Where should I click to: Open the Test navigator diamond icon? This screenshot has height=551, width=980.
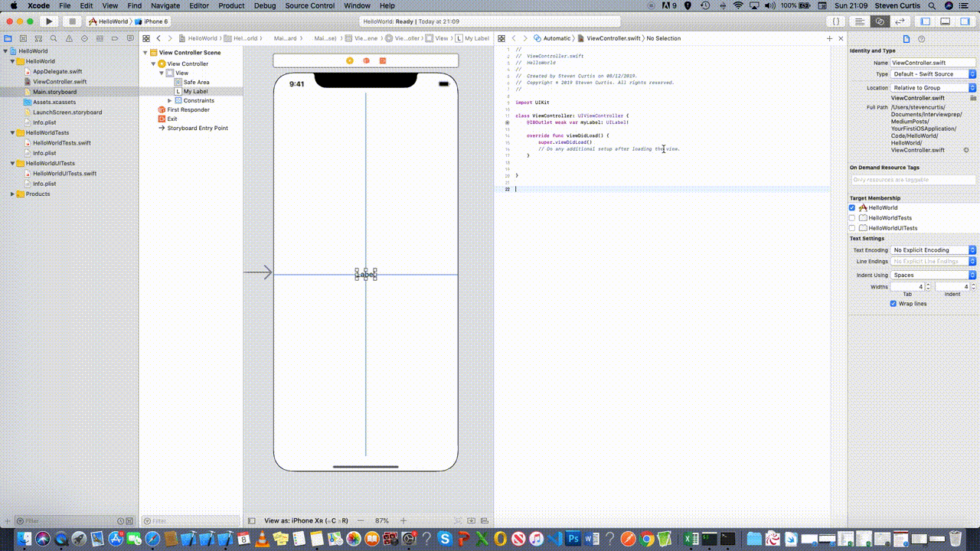tap(84, 38)
